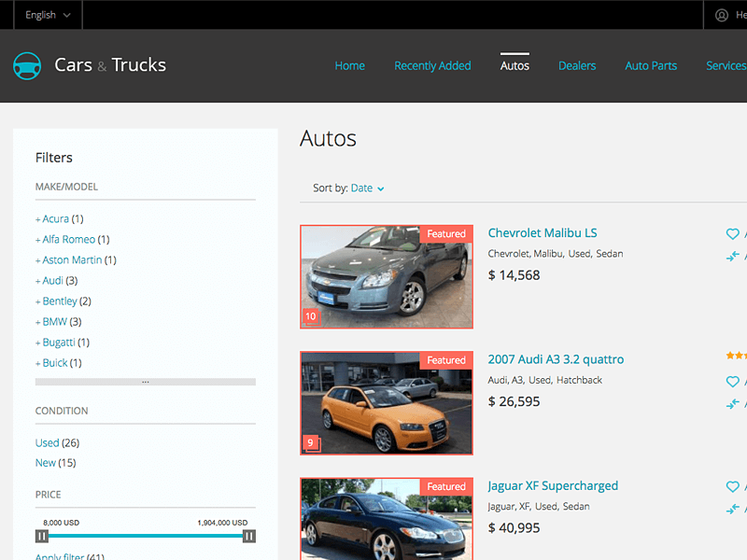The height and width of the screenshot is (560, 747).
Task: Click compare arrows icon for Audi A3
Action: [x=732, y=404]
